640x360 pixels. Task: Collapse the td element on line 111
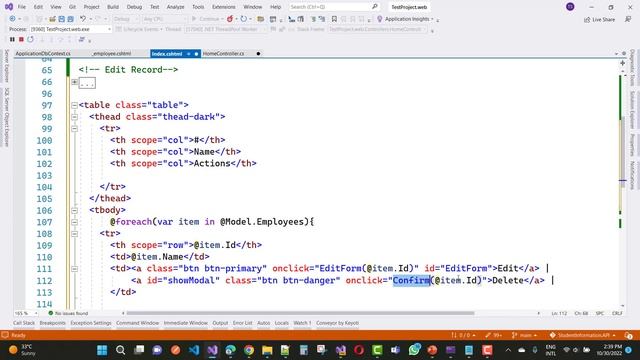[74, 269]
